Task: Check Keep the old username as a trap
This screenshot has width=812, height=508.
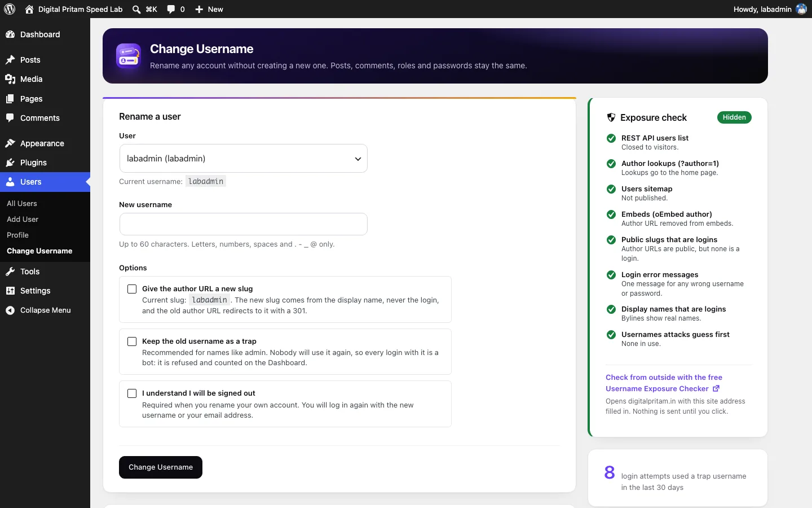Action: point(132,341)
